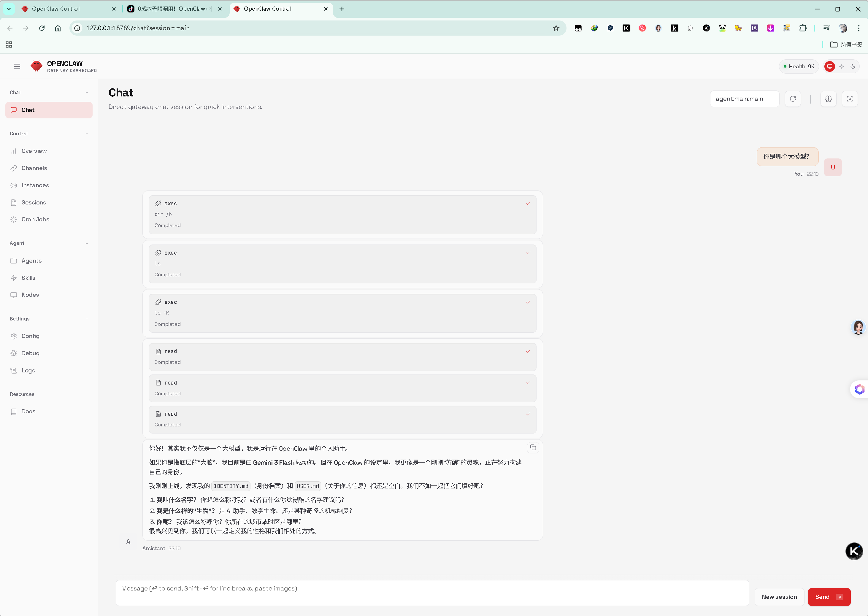The width and height of the screenshot is (868, 616).
Task: Click the refresh chat session icon
Action: tap(793, 99)
